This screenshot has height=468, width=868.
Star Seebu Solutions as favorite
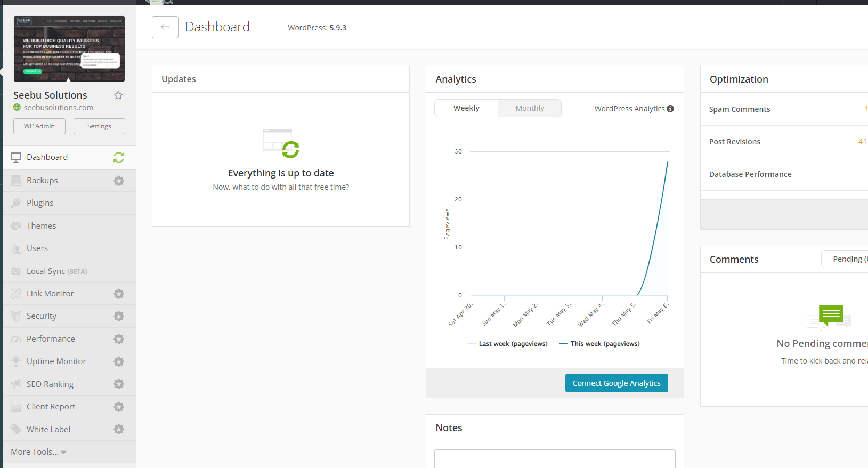click(x=118, y=95)
